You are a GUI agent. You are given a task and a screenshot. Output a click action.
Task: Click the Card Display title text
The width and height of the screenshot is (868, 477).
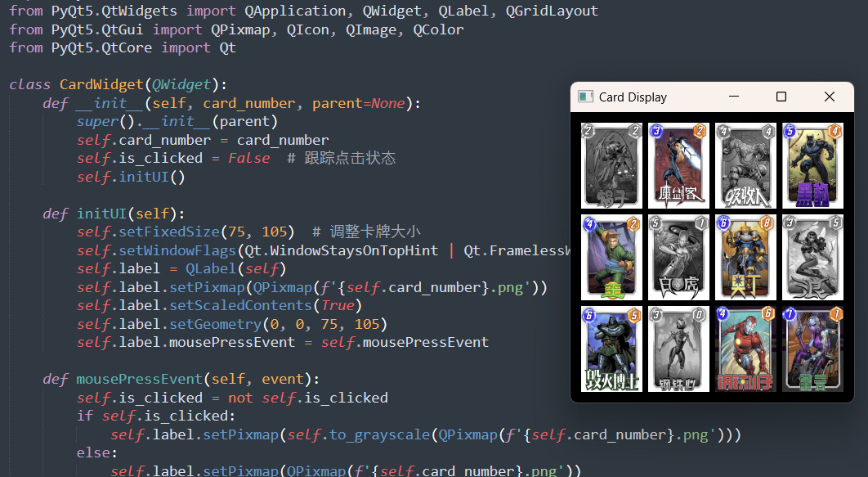[633, 97]
